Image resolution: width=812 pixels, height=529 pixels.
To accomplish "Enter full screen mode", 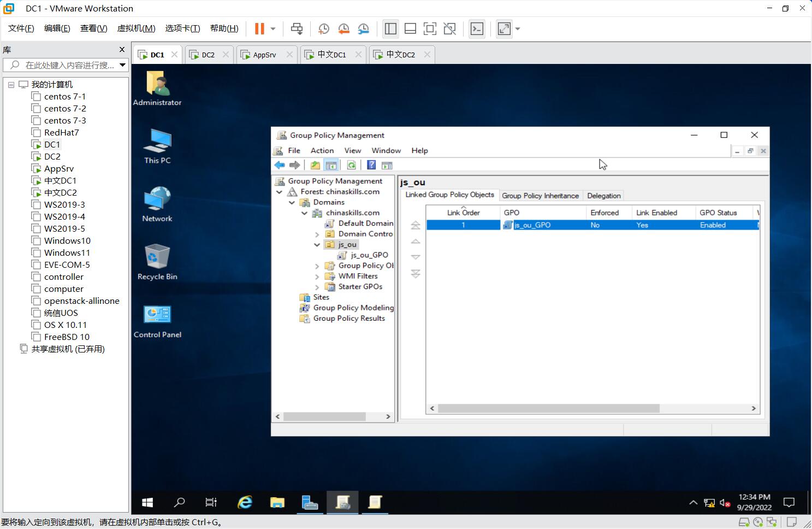I will coord(430,28).
